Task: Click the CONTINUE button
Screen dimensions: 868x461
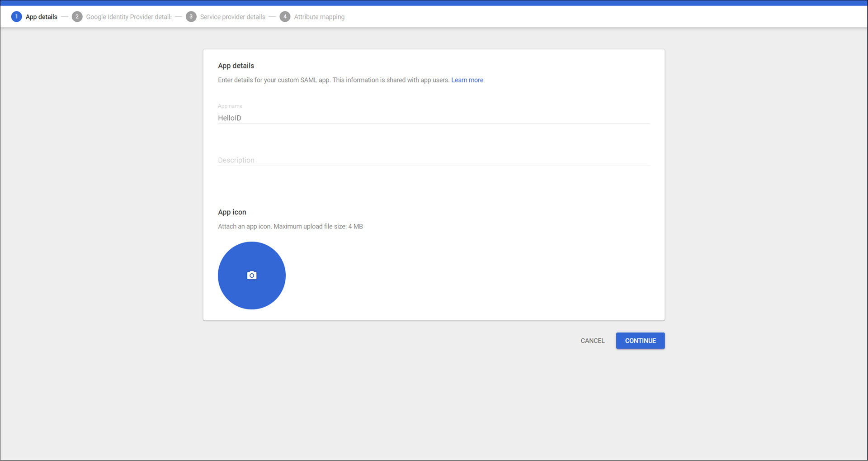Action: click(x=640, y=341)
